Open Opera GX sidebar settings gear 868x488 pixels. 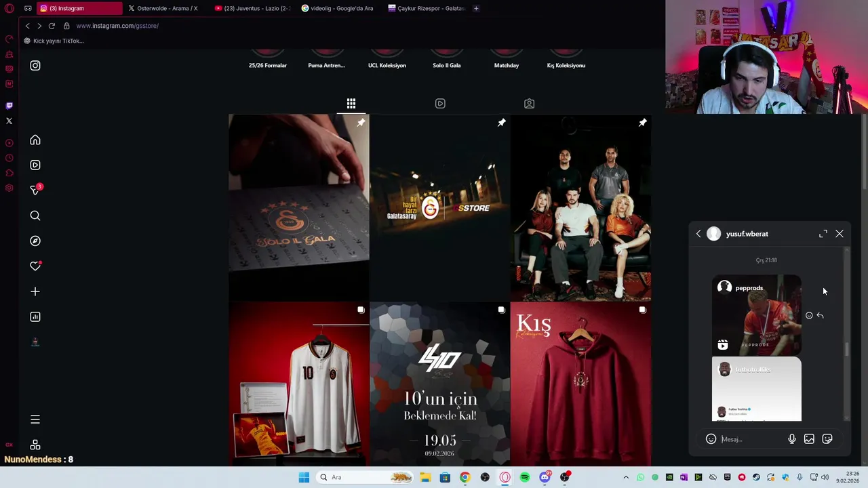pyautogui.click(x=9, y=188)
